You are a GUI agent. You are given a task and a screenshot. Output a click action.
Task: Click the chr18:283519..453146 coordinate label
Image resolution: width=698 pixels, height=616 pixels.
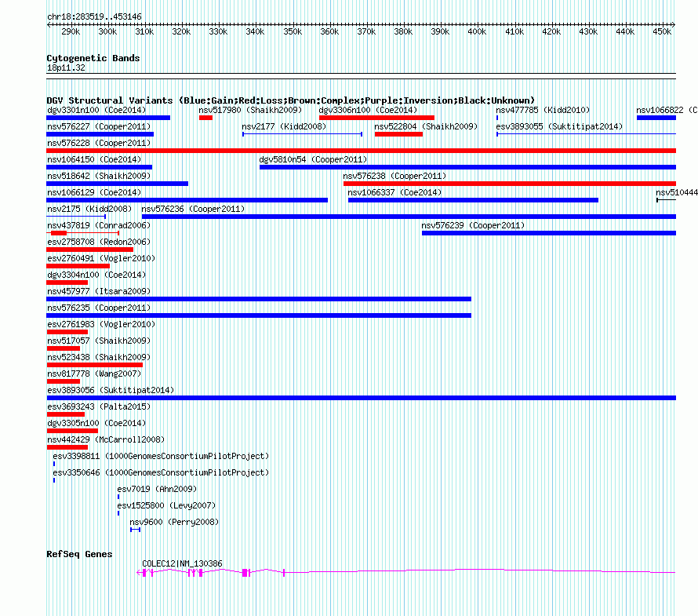pyautogui.click(x=94, y=16)
